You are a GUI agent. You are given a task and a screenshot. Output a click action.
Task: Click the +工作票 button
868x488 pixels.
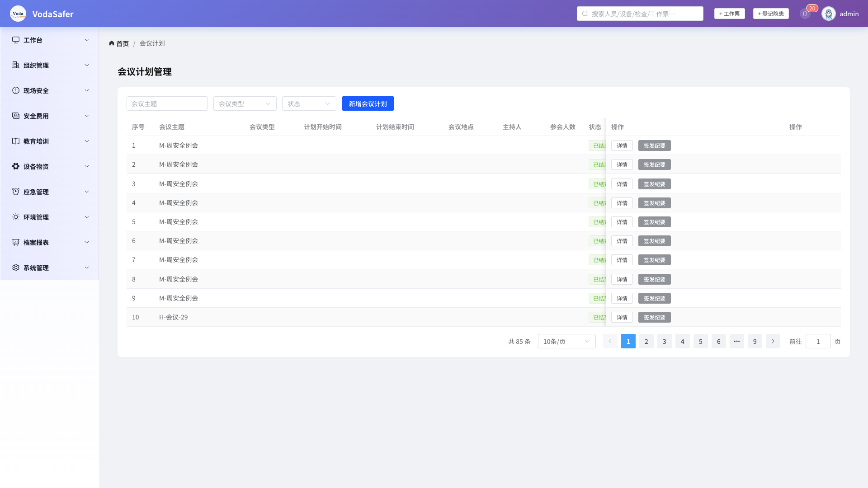pos(730,14)
